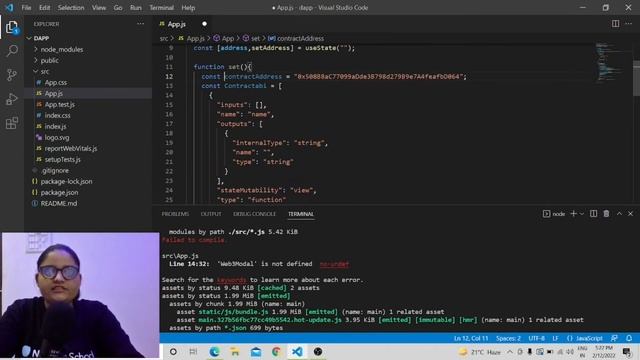Open the terminal launch profile dropdown arrow
The width and height of the screenshot is (640, 360).
tap(582, 213)
